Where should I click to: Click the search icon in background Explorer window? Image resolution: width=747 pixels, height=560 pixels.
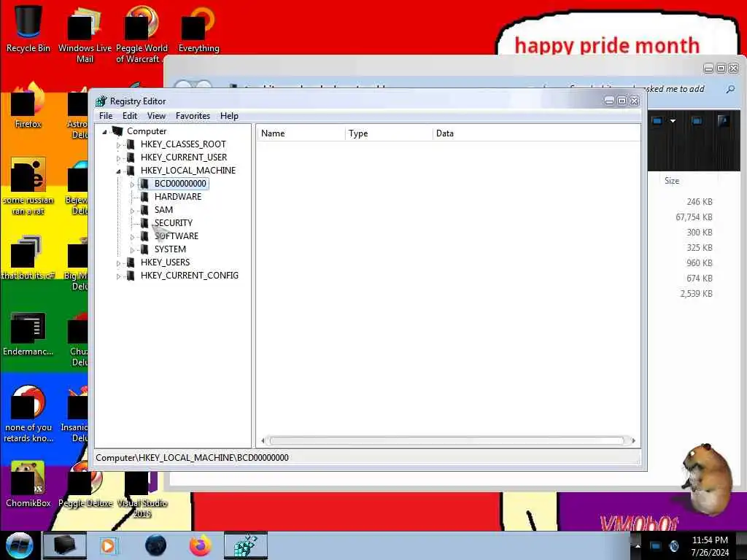(x=729, y=89)
